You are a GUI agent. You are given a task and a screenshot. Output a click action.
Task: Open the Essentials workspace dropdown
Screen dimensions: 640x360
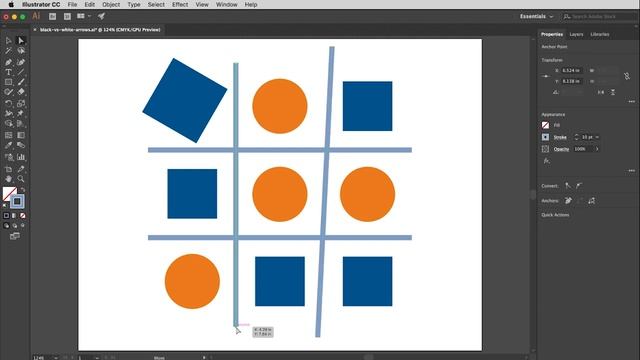[536, 16]
